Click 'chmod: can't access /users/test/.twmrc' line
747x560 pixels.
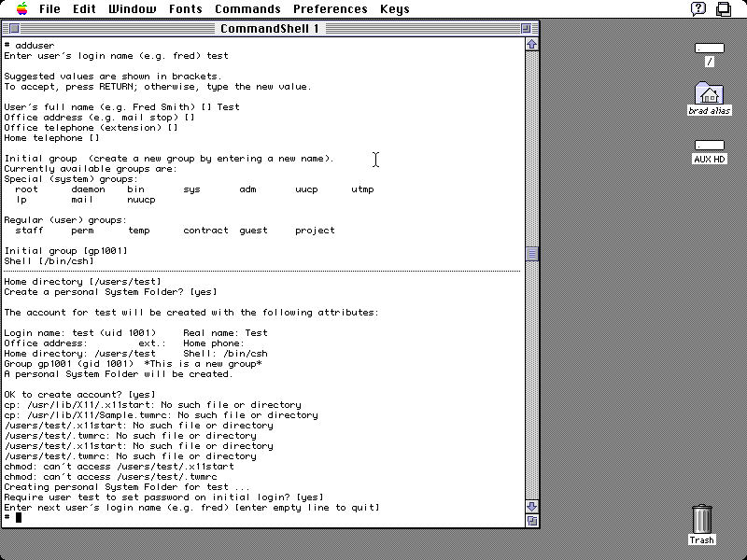pos(110,477)
